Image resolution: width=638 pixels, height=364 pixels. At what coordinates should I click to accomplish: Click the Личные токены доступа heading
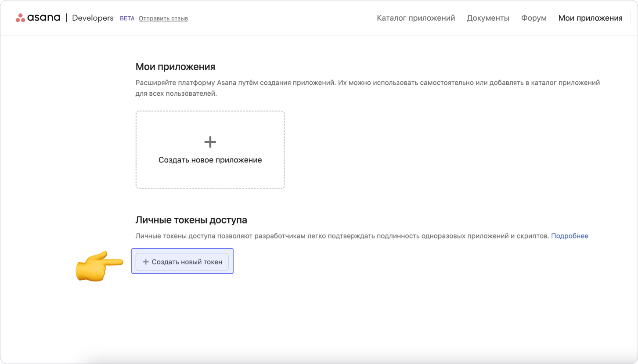coord(191,220)
